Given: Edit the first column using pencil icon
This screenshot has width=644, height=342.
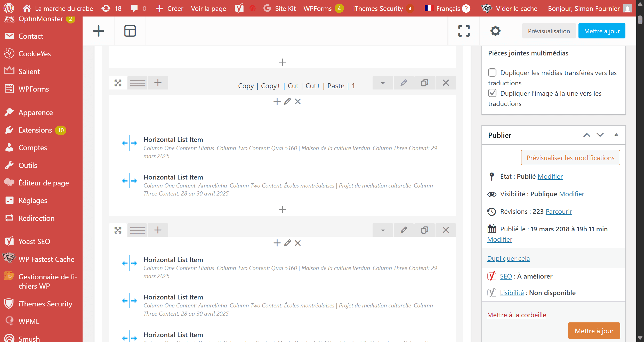Looking at the screenshot, I should 287,101.
